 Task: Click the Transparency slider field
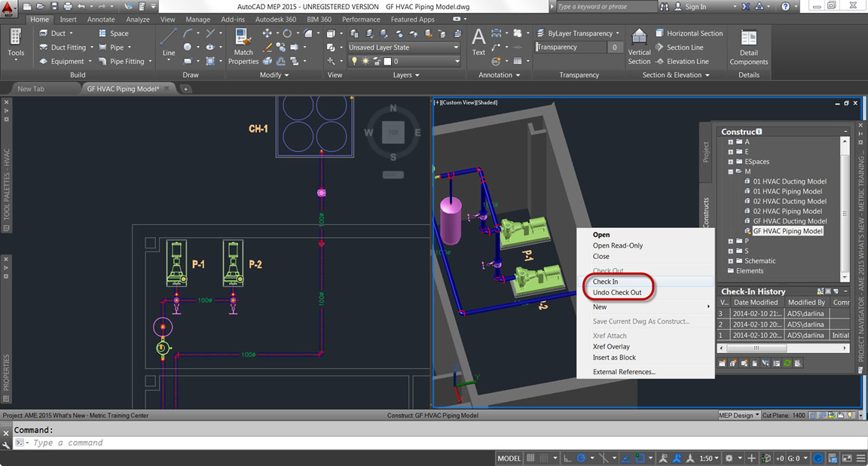click(571, 47)
